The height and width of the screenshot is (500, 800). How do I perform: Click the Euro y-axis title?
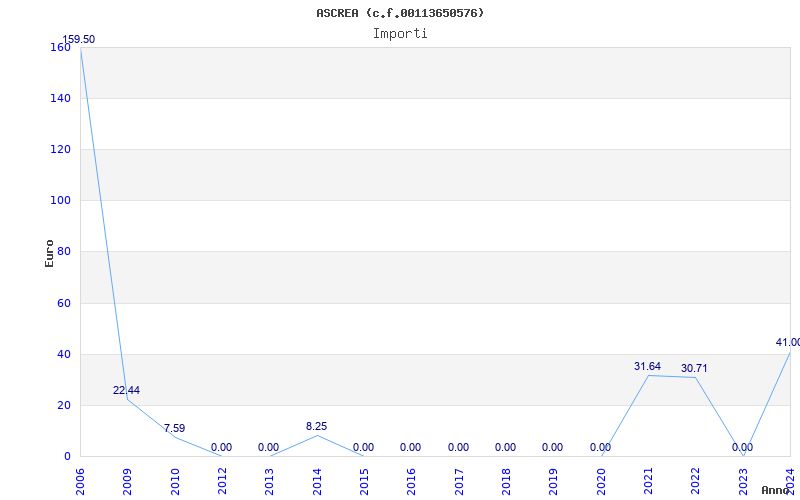click(x=49, y=253)
